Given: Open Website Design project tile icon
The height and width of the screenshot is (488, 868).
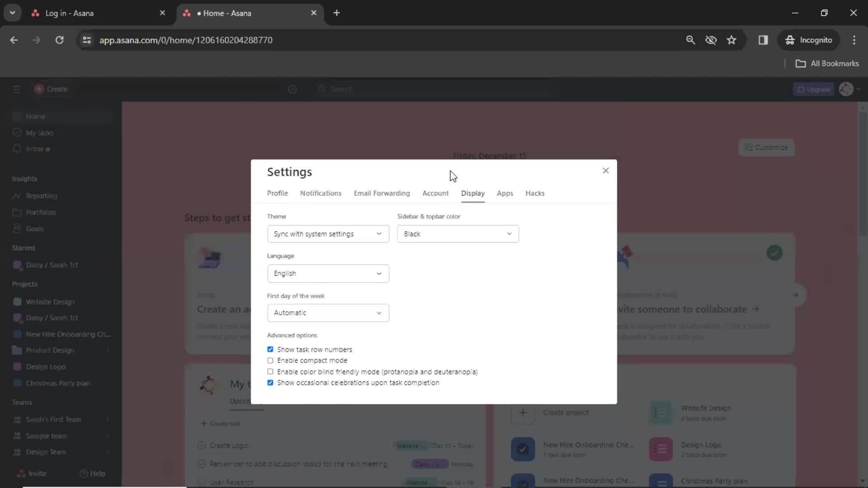Looking at the screenshot, I should [660, 413].
